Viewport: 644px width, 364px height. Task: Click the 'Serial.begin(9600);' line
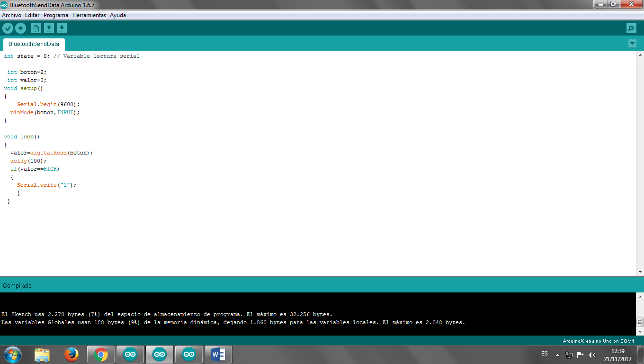[x=48, y=104]
